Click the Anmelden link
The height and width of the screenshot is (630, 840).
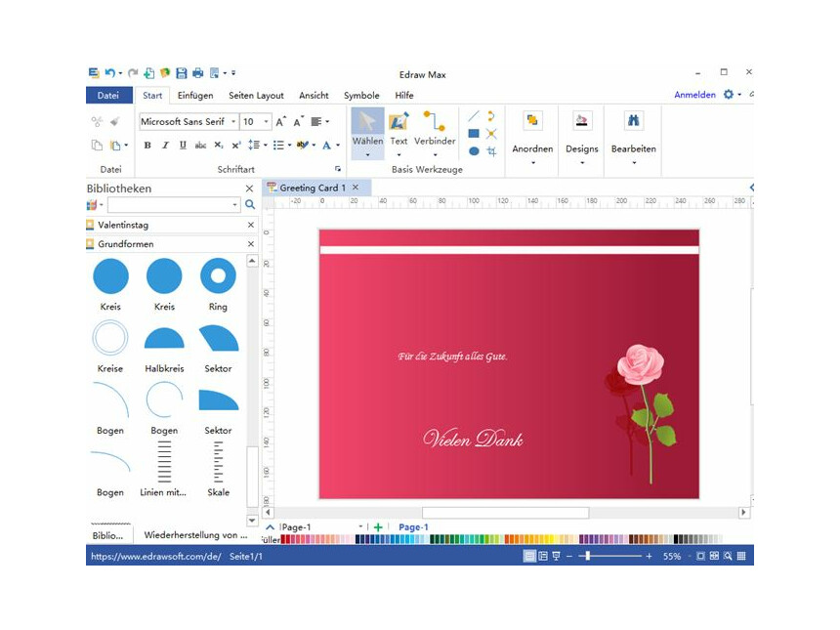695,95
